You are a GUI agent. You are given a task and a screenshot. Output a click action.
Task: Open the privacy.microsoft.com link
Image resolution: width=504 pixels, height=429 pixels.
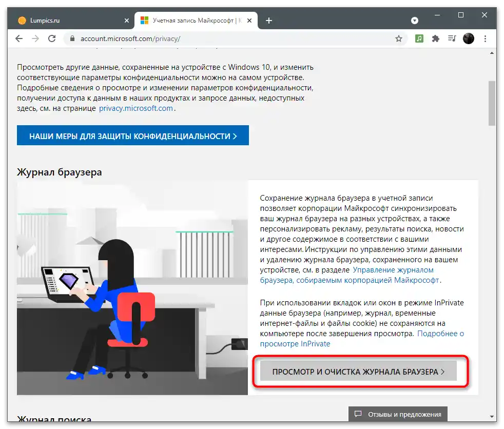(x=136, y=108)
